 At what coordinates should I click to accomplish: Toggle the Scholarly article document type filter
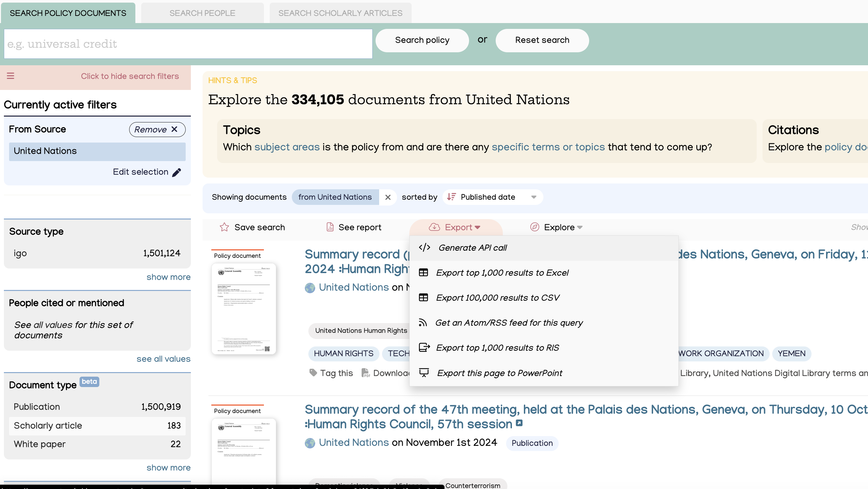97,426
